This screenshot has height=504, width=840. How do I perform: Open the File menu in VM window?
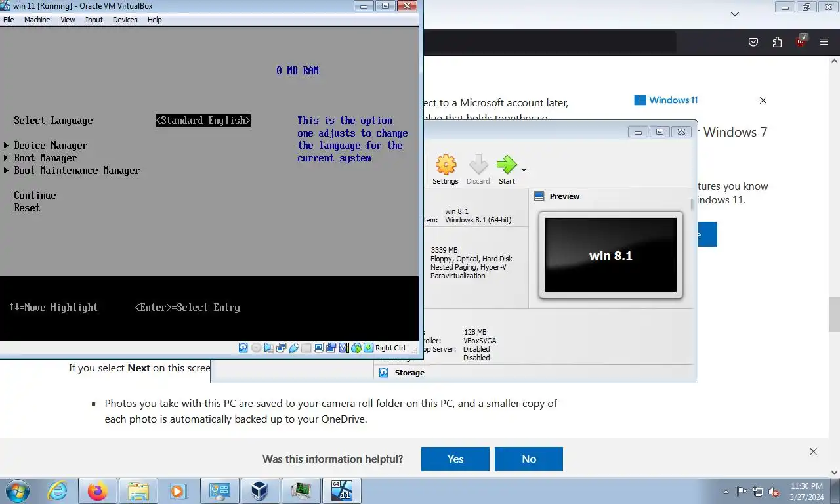tap(9, 20)
